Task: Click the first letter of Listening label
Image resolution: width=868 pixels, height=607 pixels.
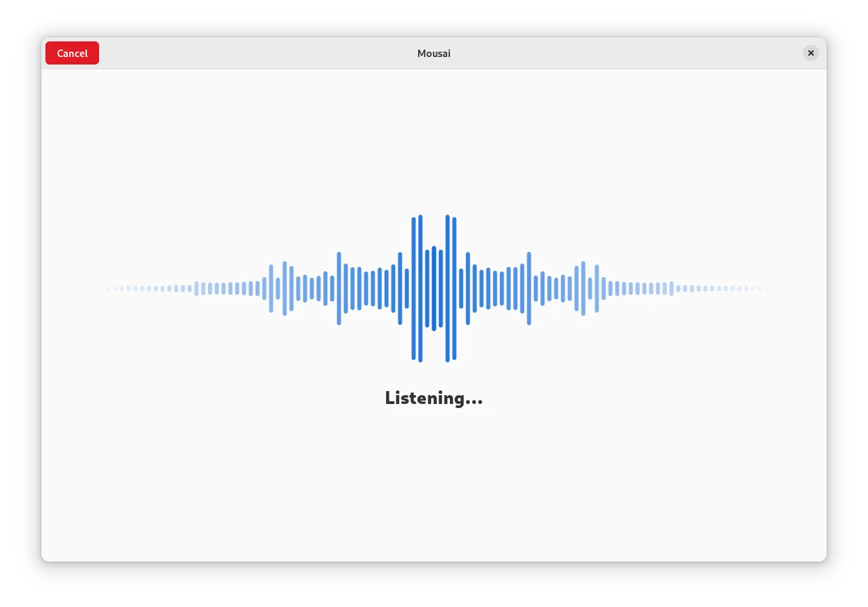Action: [390, 397]
